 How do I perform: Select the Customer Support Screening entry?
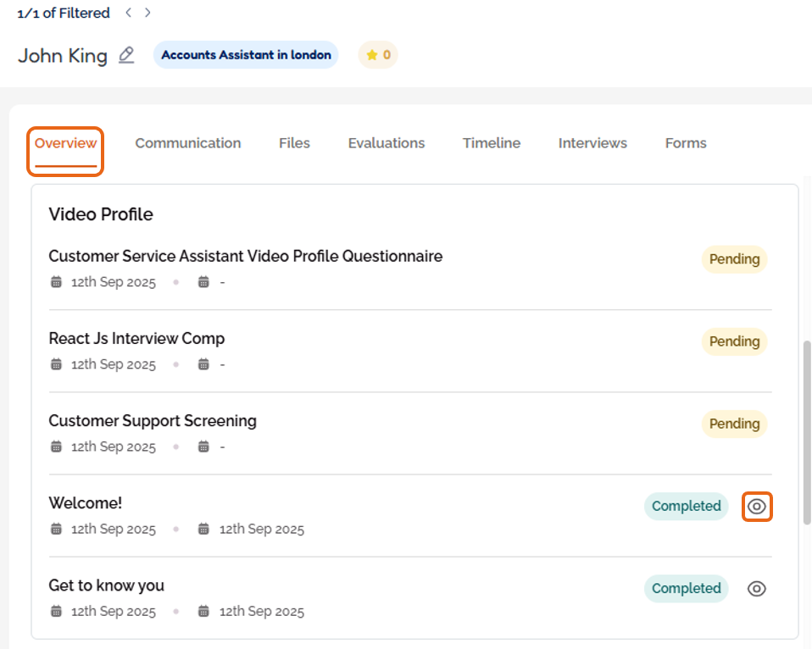[153, 420]
